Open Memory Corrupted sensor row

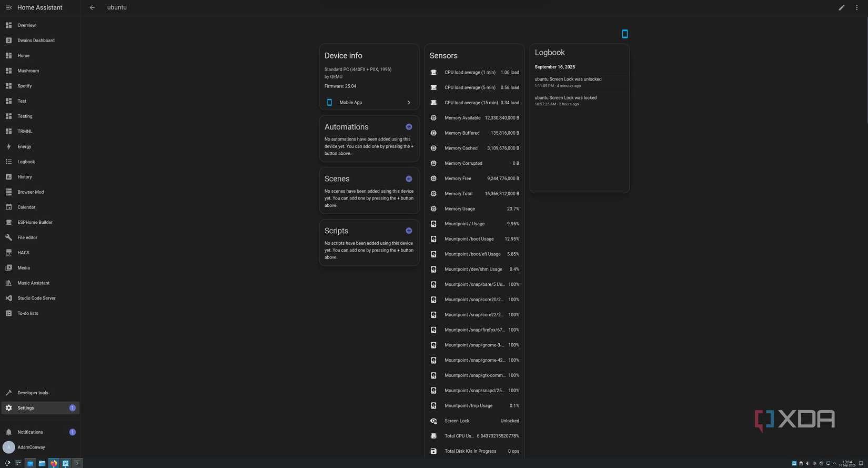[x=475, y=163]
